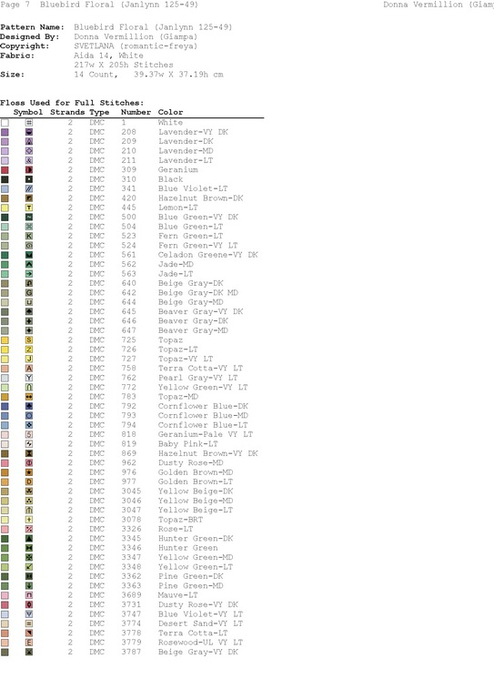
Task: Select the J symbol for DMC 727
Action: tap(29, 359)
